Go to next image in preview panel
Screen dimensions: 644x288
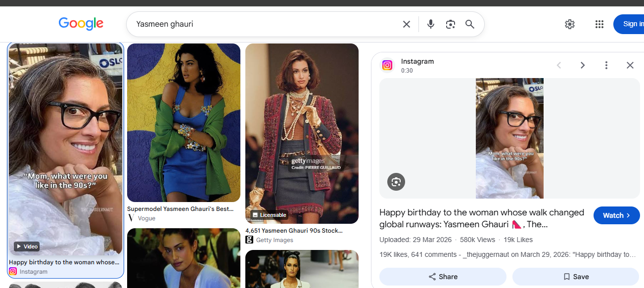[x=583, y=65]
